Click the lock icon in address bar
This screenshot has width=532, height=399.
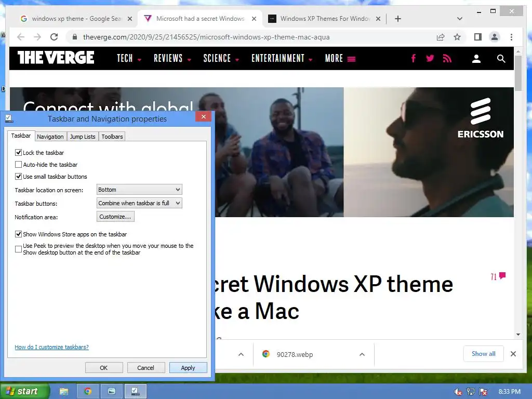click(75, 37)
